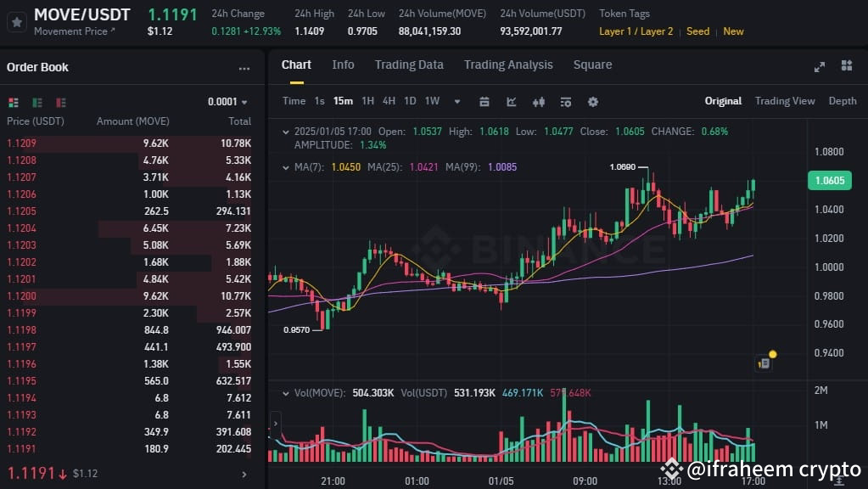
Task: Click the chart settings gear icon
Action: [x=592, y=101]
